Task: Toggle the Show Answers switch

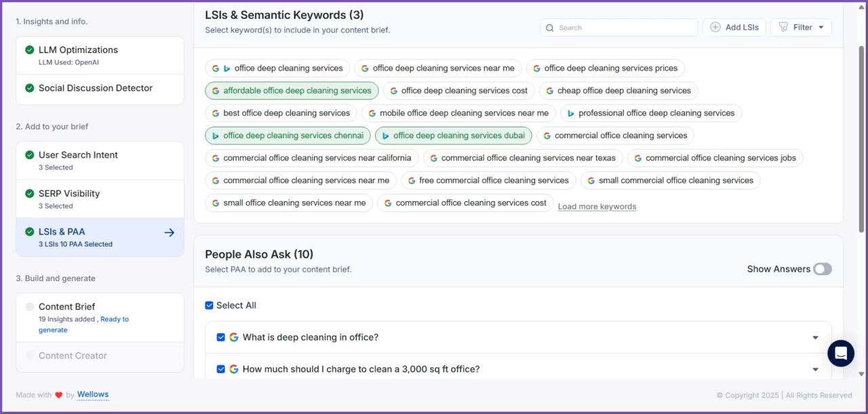Action: (x=822, y=269)
